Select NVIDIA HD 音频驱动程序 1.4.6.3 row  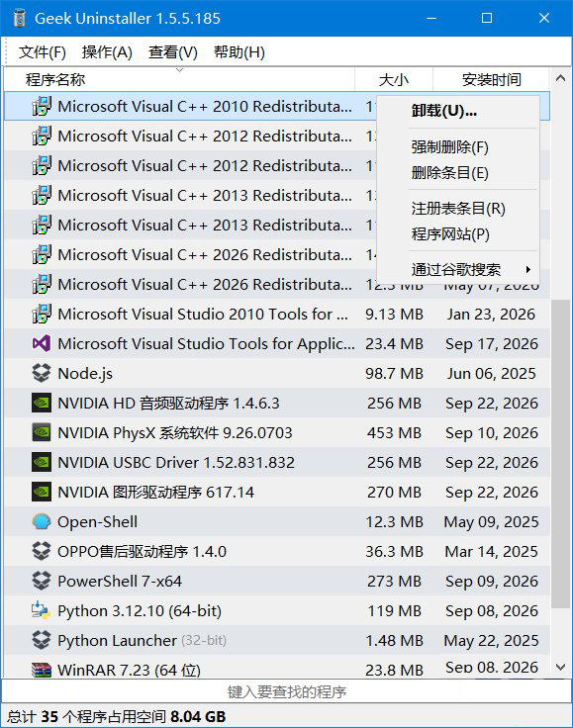pyautogui.click(x=277, y=403)
